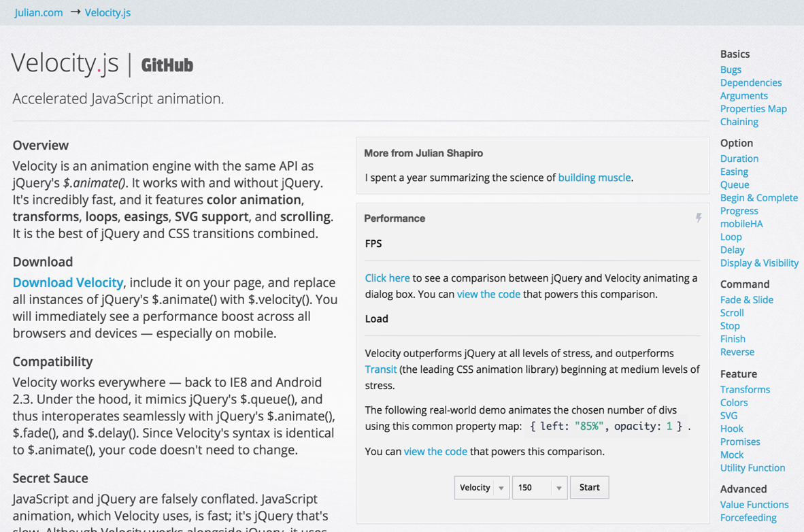Follow the building muscle link

(x=594, y=178)
